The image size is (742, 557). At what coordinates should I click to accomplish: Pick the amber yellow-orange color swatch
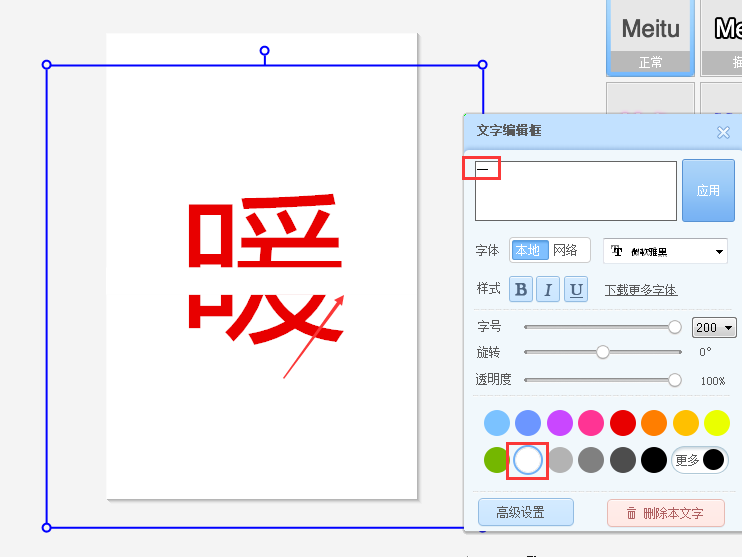click(x=686, y=423)
